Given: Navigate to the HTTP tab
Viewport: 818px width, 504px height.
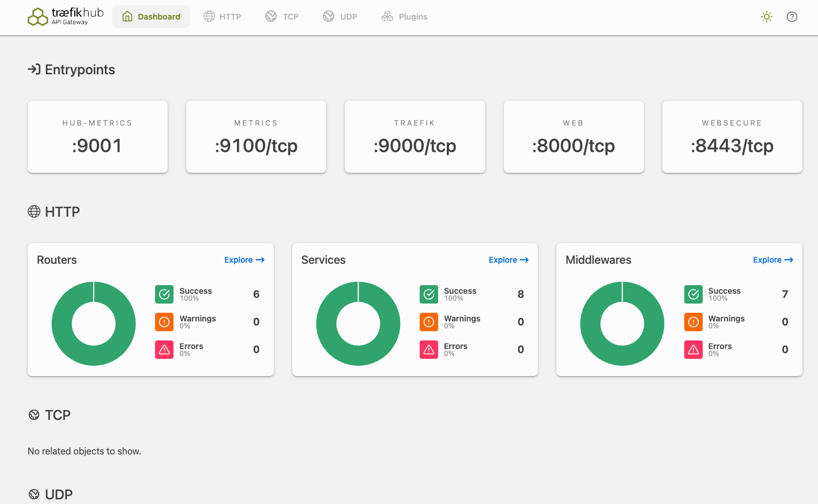Looking at the screenshot, I should coord(223,16).
